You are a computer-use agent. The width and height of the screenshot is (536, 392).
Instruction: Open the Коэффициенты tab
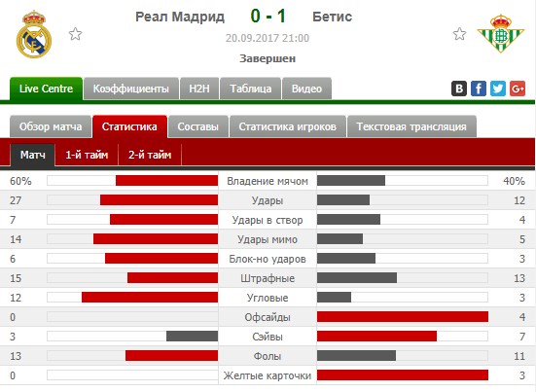(x=131, y=89)
